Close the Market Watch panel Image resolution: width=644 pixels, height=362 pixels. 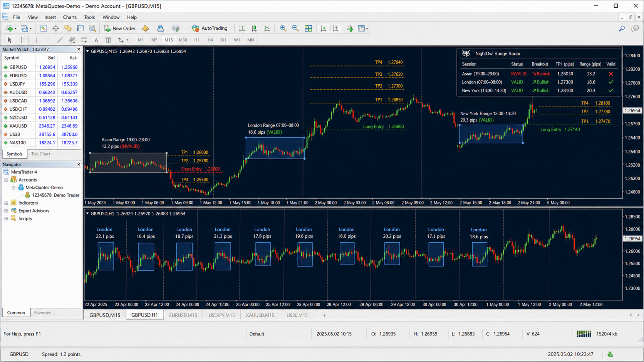click(79, 49)
